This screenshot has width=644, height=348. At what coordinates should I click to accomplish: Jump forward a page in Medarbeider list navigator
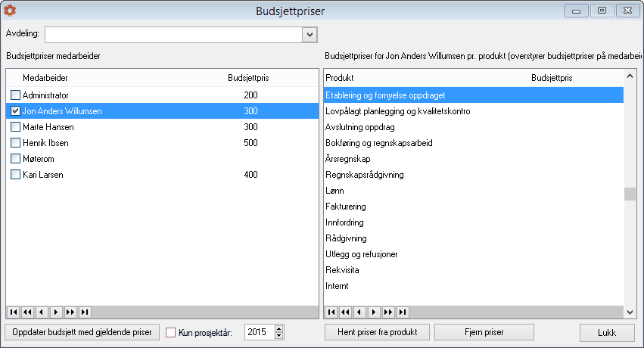coord(70,312)
